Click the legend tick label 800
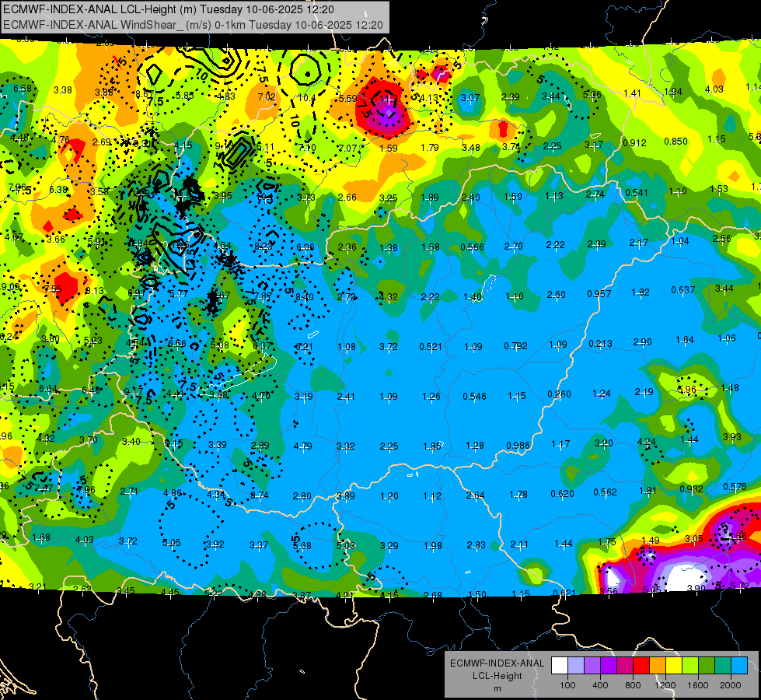The image size is (761, 700). pyautogui.click(x=633, y=685)
